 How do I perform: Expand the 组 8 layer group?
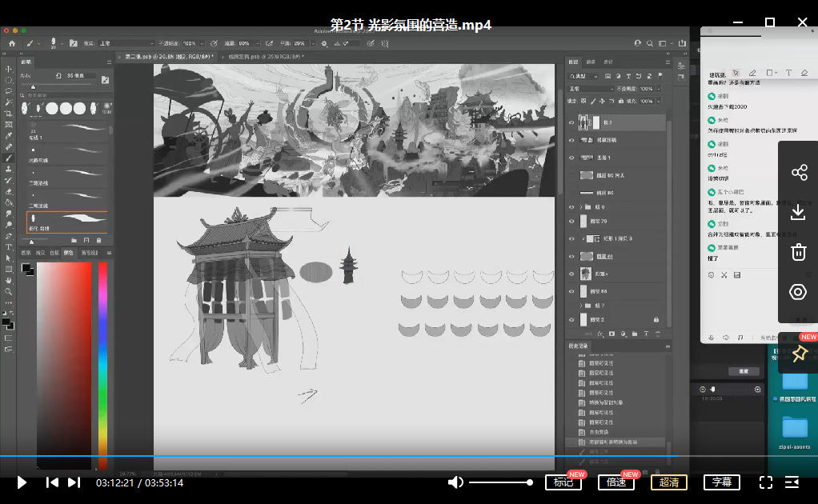582,206
